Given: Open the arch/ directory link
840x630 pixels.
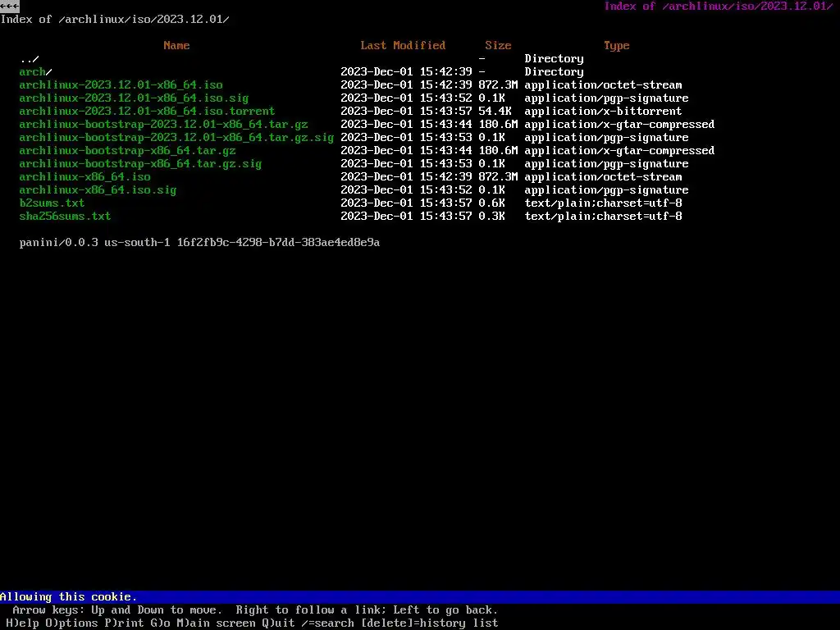Looking at the screenshot, I should 36,72.
